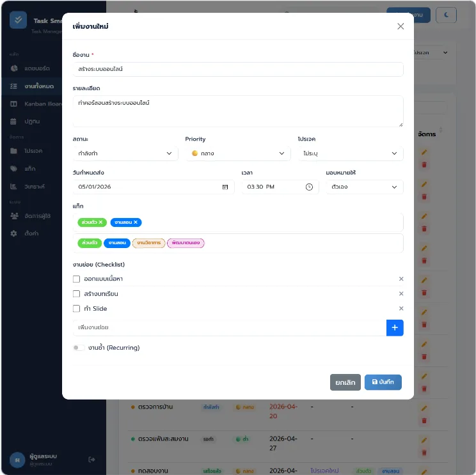Click the ตรวจแฟ้มสะสมงาน task name
This screenshot has width=476, height=475.
point(163,439)
